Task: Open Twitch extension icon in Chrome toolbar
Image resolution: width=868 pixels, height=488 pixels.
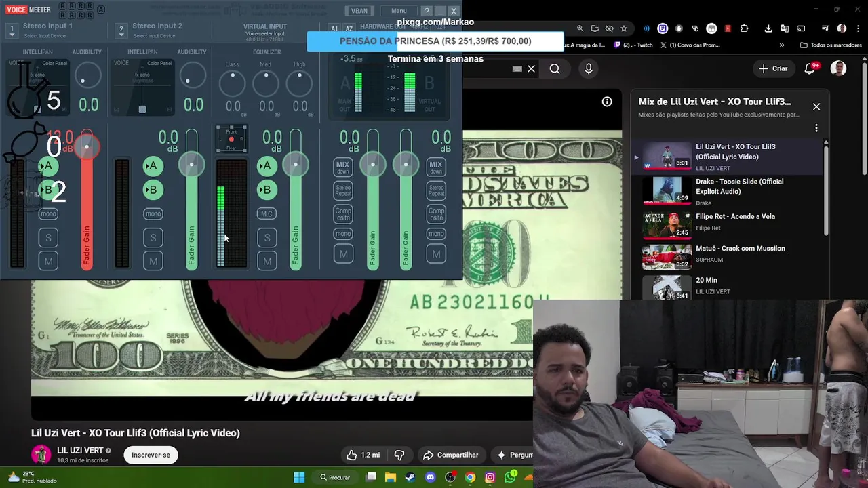Action: [x=663, y=28]
